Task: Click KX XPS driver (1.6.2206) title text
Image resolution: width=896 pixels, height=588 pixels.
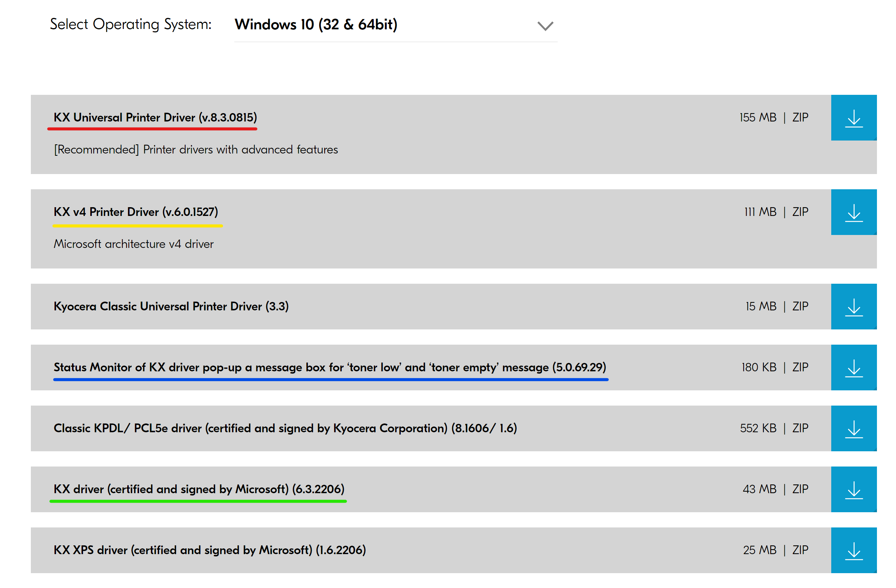Action: point(210,550)
